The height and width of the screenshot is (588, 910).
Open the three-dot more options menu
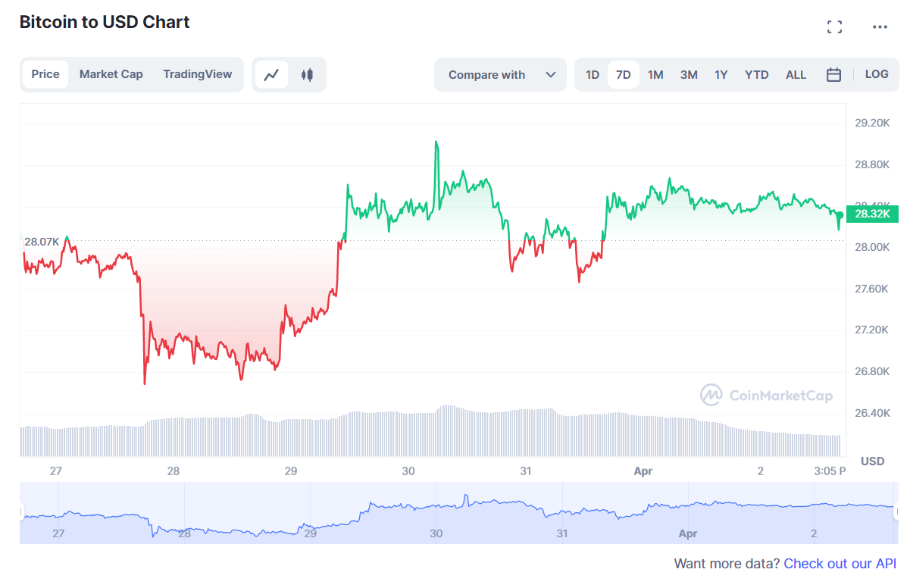tap(880, 27)
